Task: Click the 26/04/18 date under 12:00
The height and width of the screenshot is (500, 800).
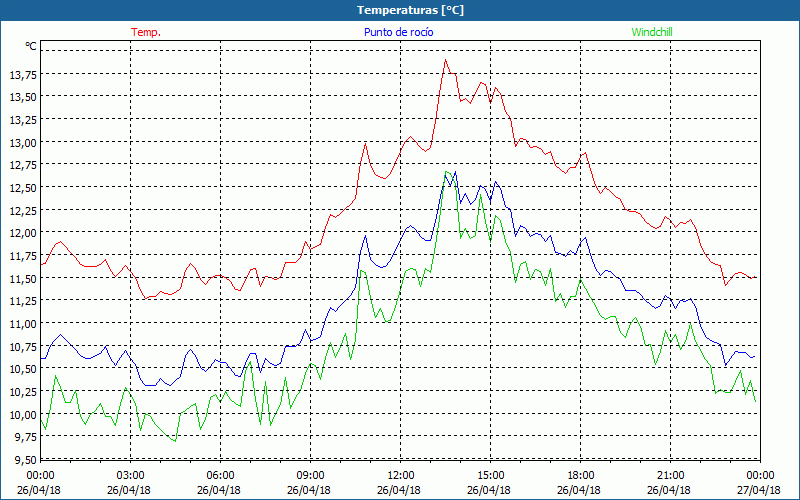Action: point(399,490)
